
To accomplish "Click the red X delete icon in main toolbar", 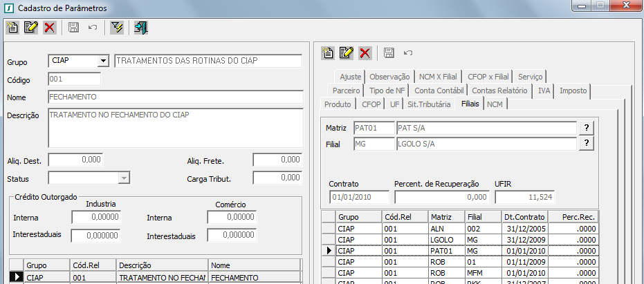I will click(x=49, y=28).
